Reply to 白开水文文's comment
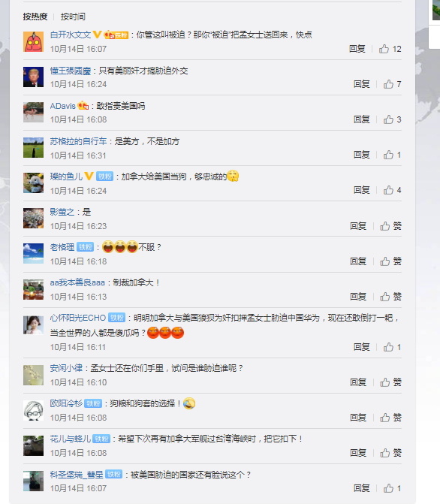This screenshot has height=504, width=440. pos(357,49)
